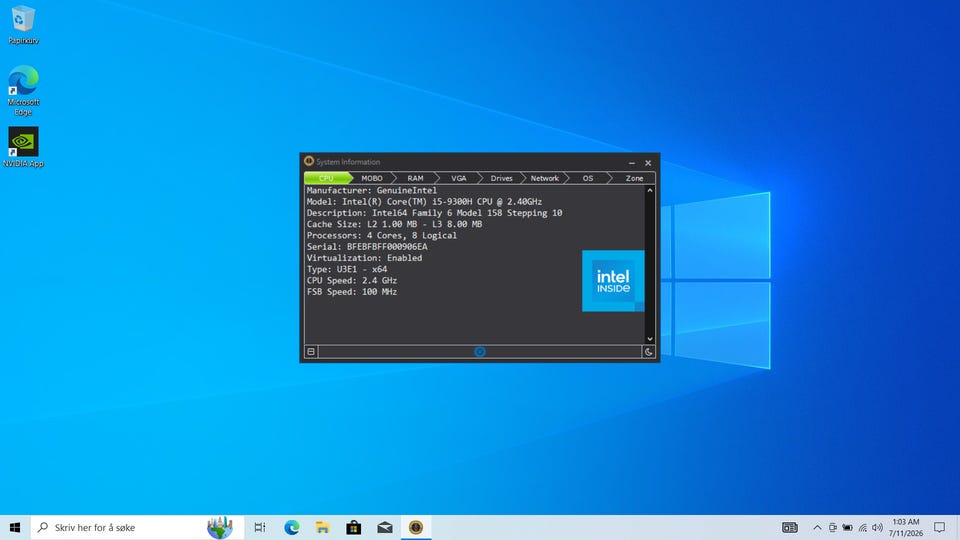
Task: Click the scrollbar down arrow in the info panel
Action: click(650, 339)
